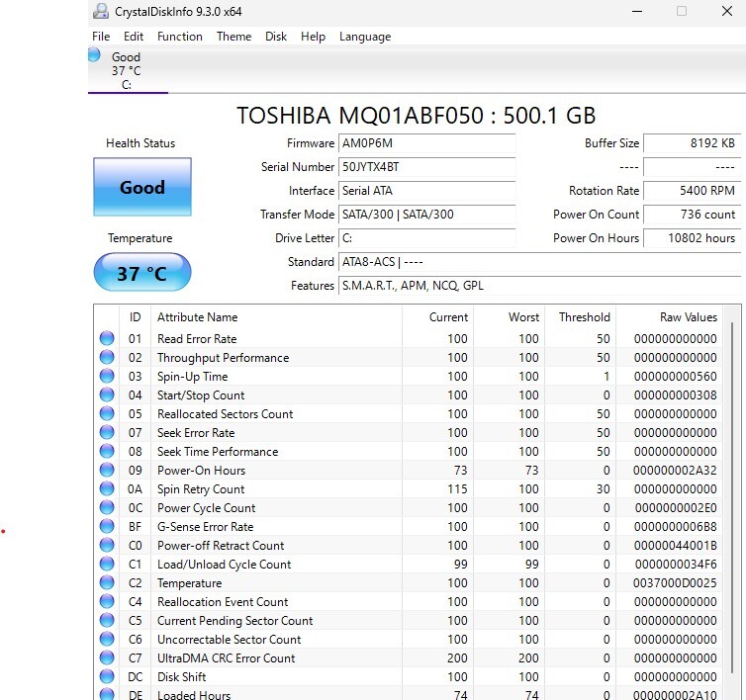Click the CrystalDiskInfo app icon in title bar
Viewport: 746px width, 700px height.
(101, 12)
